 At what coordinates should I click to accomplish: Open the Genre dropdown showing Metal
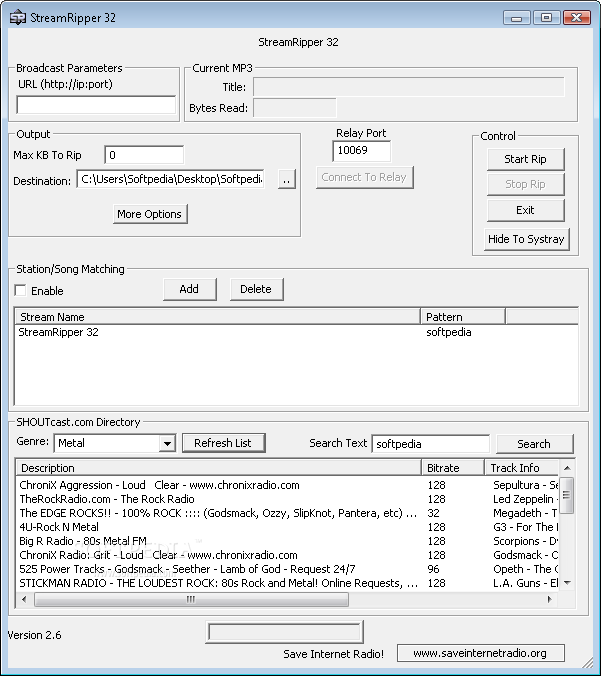click(167, 443)
